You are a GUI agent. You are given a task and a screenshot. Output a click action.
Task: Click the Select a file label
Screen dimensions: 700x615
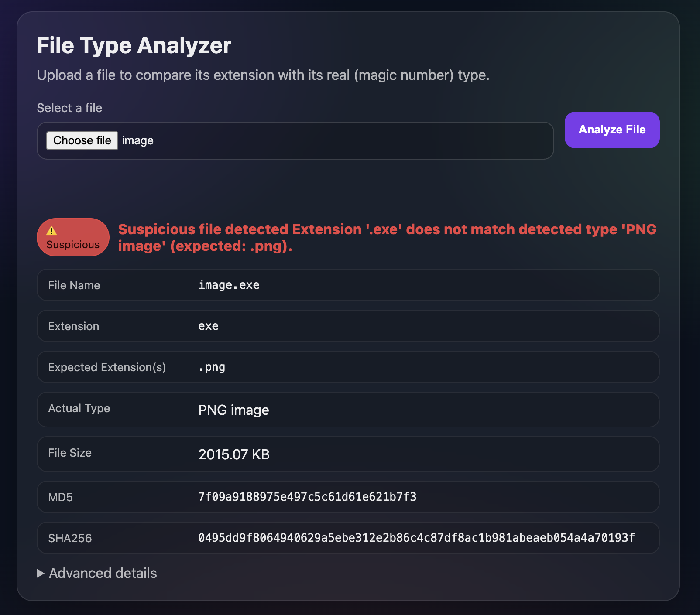(x=69, y=108)
